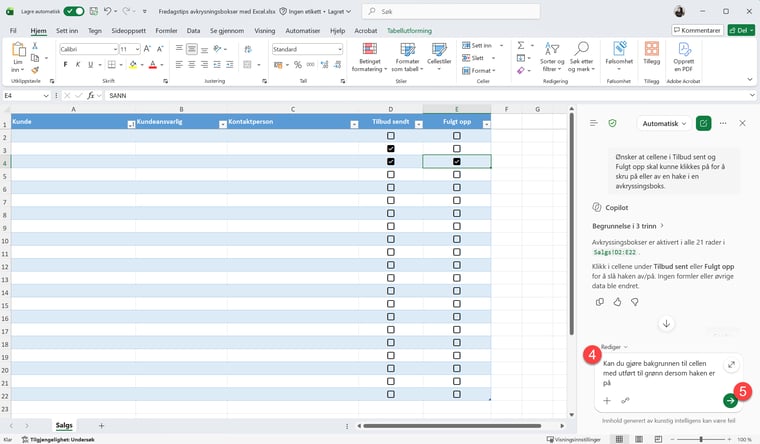
Task: Open Sorter og filtrer menu
Action: tap(552, 58)
